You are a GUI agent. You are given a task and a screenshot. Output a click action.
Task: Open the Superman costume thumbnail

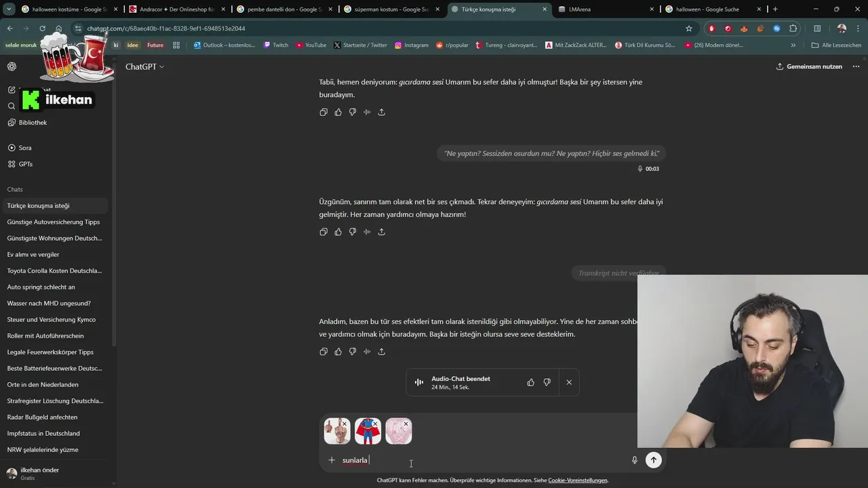367,432
